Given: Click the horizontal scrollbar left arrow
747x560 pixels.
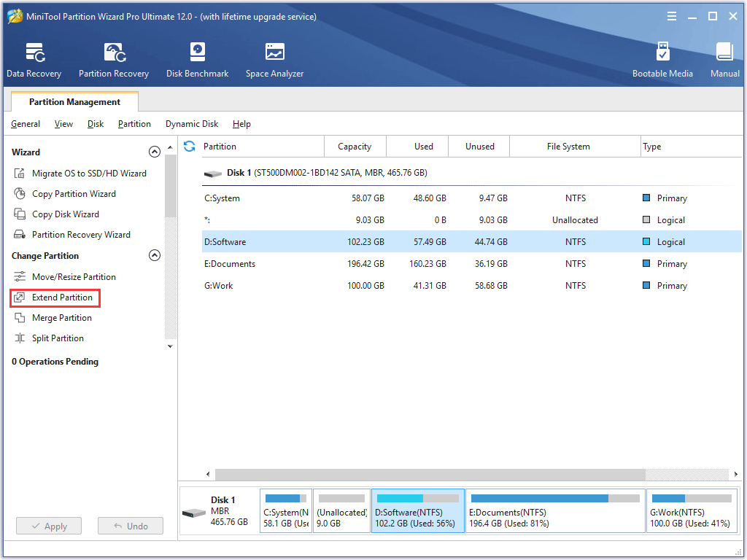Looking at the screenshot, I should pos(208,474).
